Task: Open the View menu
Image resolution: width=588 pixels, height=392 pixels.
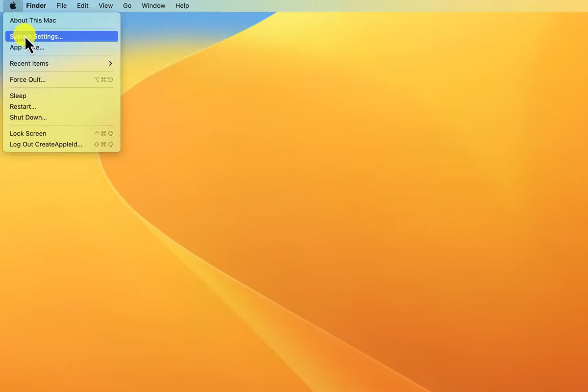Action: click(x=105, y=6)
